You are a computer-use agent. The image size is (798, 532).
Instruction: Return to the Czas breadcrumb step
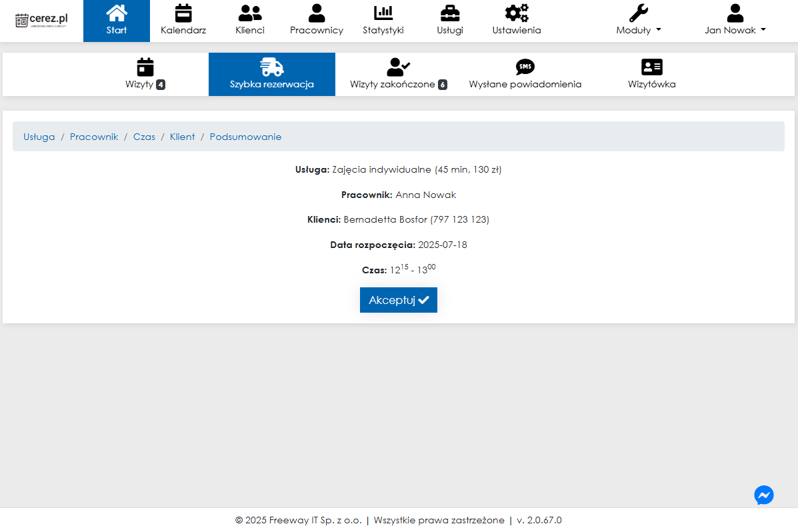pyautogui.click(x=144, y=137)
